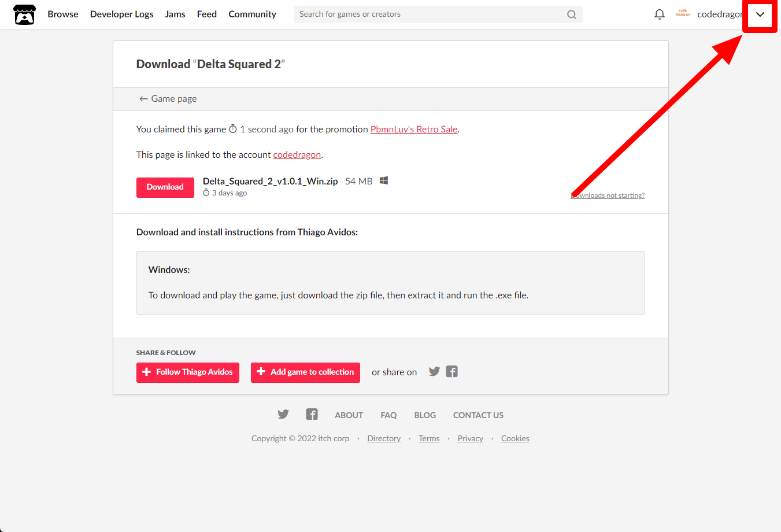Open the Community section

click(253, 14)
